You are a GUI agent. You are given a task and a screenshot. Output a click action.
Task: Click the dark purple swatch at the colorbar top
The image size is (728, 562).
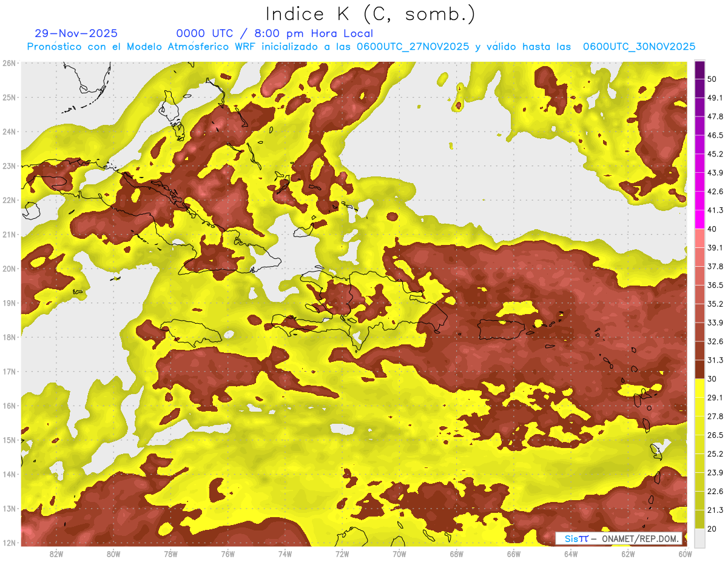point(699,70)
